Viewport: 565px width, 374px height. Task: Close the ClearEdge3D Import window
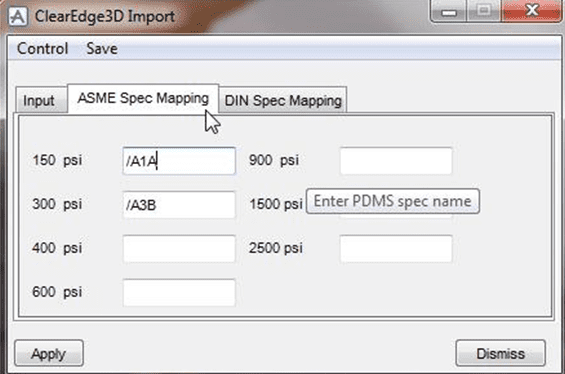coord(531,11)
